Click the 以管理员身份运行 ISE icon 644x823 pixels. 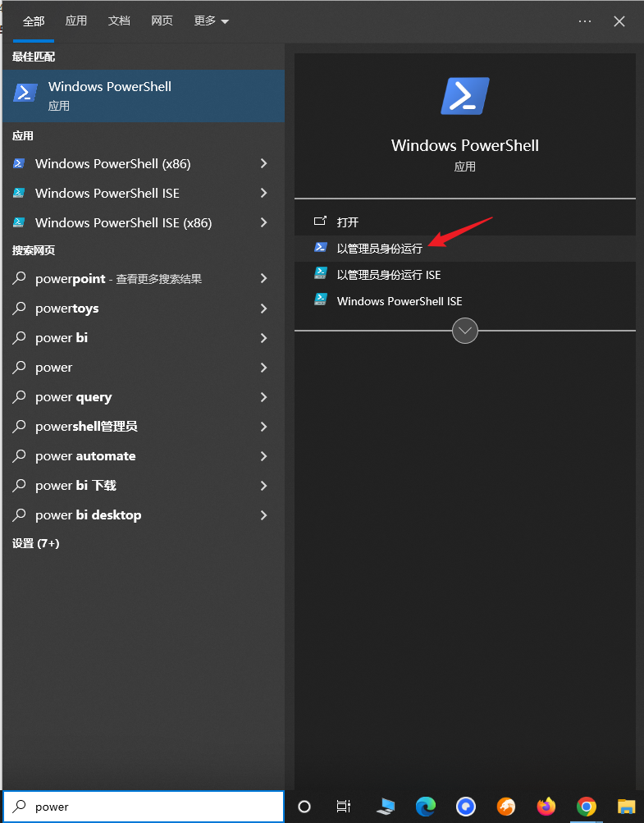point(321,274)
